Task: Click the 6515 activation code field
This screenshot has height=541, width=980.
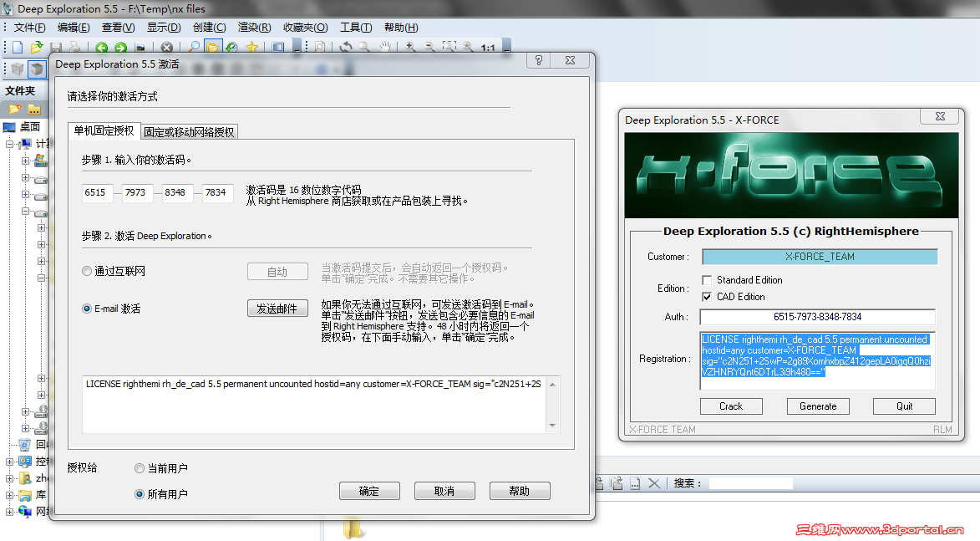Action: pos(98,192)
